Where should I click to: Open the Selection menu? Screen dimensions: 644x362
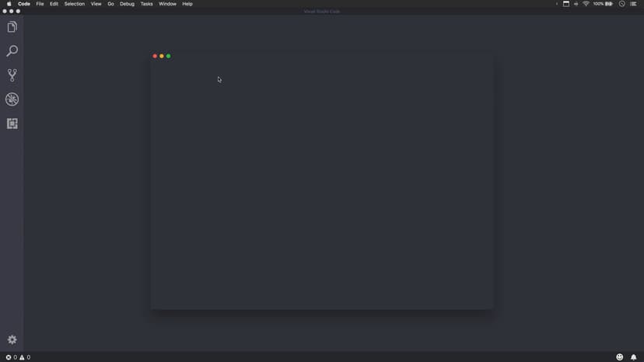pos(75,4)
